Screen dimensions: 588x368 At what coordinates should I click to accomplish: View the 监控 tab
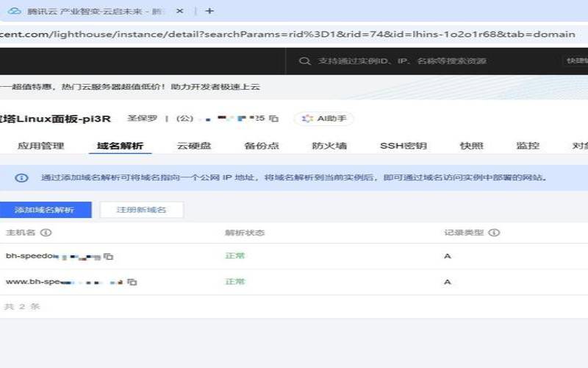pos(528,146)
